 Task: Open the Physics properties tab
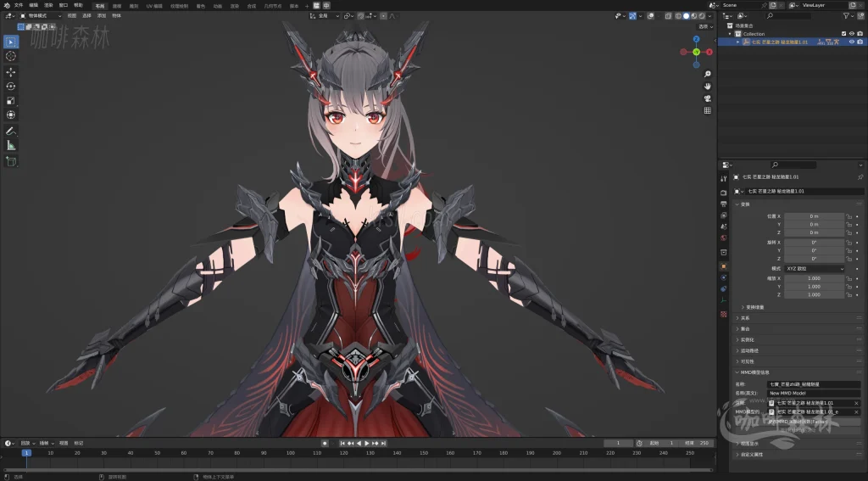[724, 277]
